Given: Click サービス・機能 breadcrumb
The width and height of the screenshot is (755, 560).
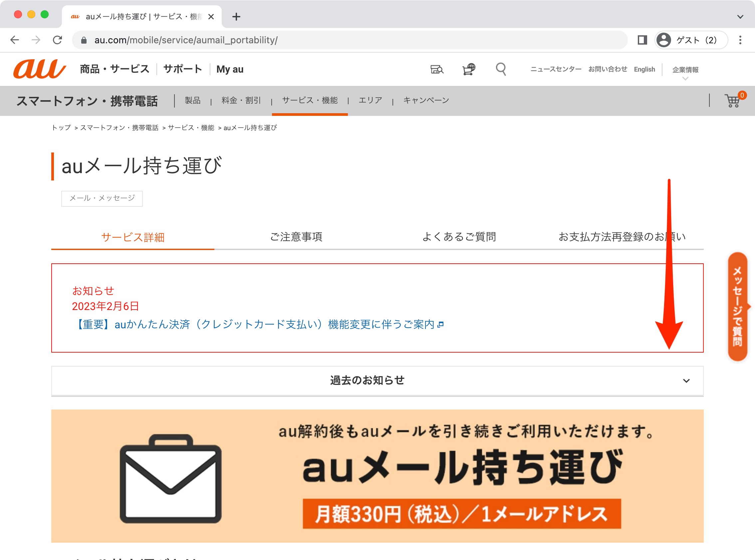Looking at the screenshot, I should click(x=191, y=128).
